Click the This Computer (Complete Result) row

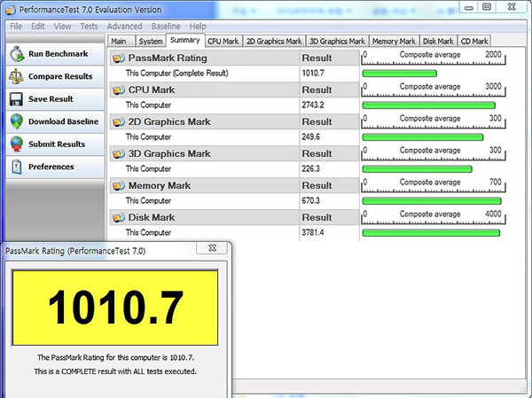pos(234,74)
